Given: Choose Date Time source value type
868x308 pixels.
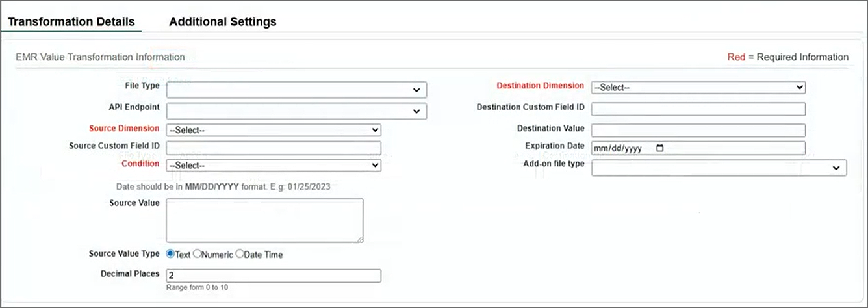Looking at the screenshot, I should [x=239, y=255].
